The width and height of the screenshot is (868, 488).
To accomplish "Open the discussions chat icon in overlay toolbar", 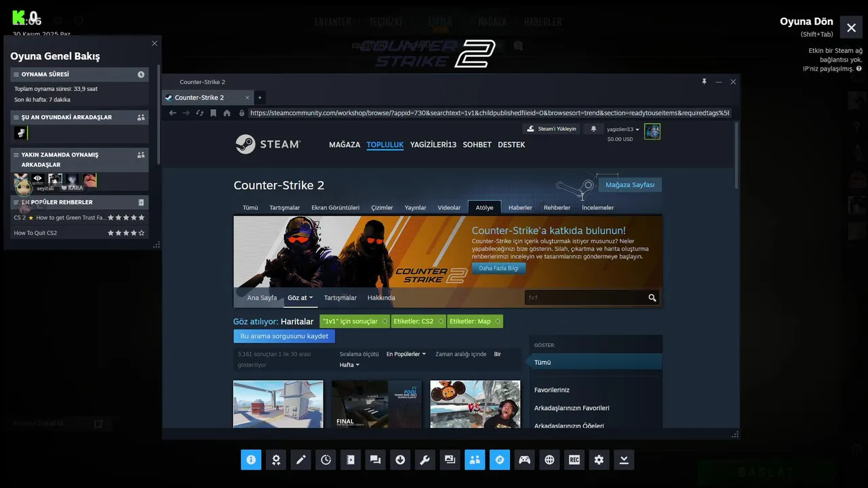I will tap(375, 460).
